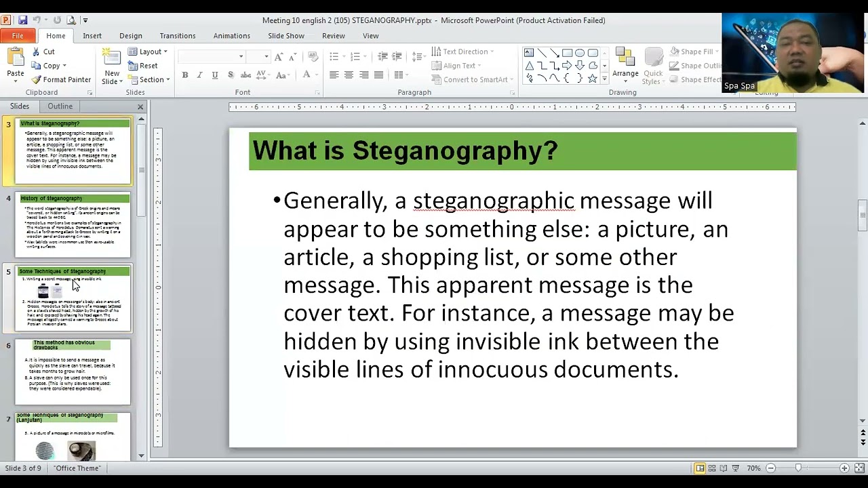Open Print Preview from quick access toolbar
Screen dimensions: 868x488
(x=73, y=20)
